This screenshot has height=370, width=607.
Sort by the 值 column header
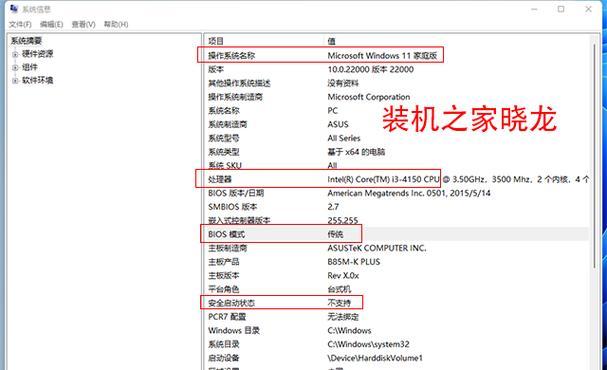[331, 41]
